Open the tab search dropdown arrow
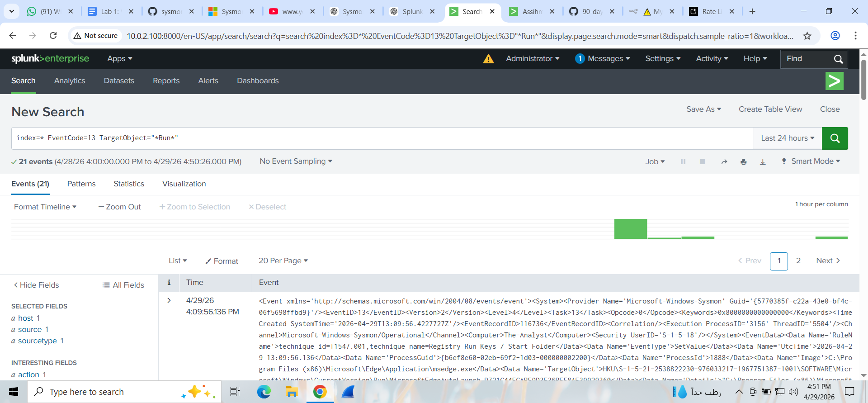Viewport: 868px width, 403px height. click(x=12, y=11)
